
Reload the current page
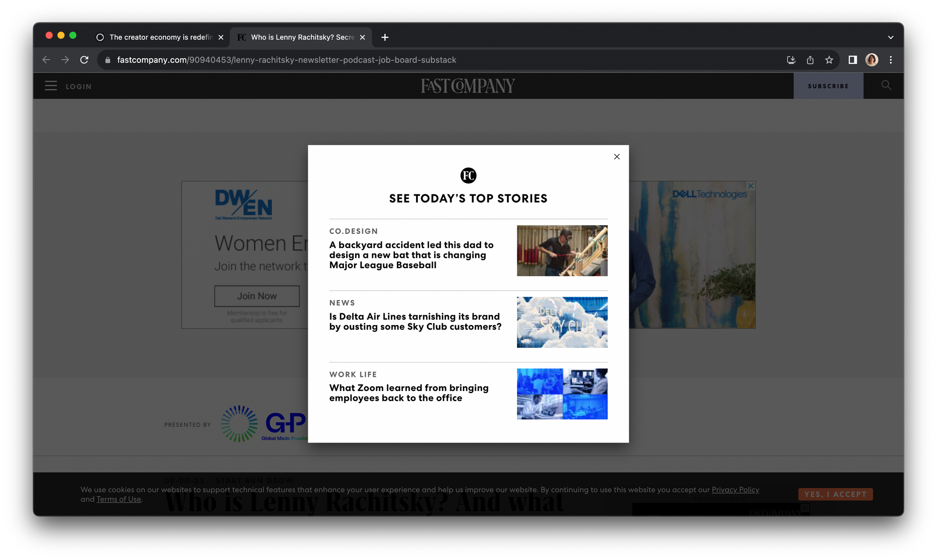click(x=84, y=60)
